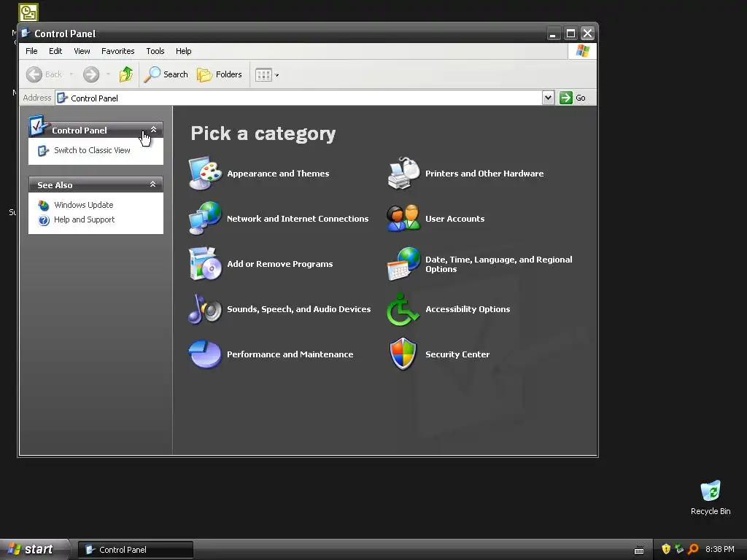Click the Windows Update icon in See Also
Viewport: 747px width, 560px height.
pyautogui.click(x=43, y=205)
